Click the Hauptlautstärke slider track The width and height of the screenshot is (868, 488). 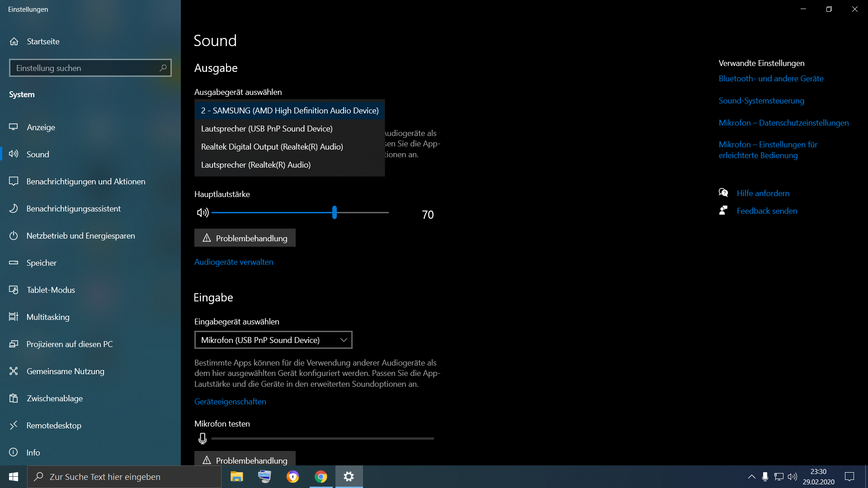pyautogui.click(x=271, y=212)
